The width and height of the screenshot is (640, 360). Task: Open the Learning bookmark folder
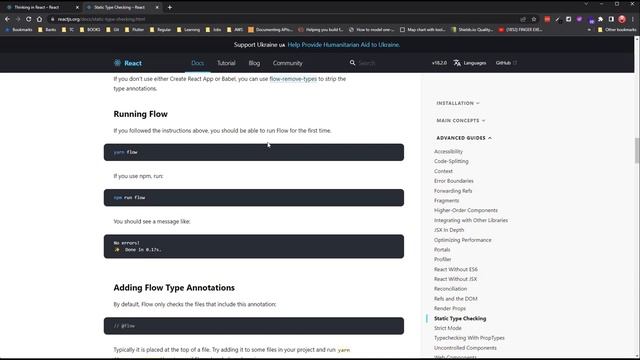(188, 30)
